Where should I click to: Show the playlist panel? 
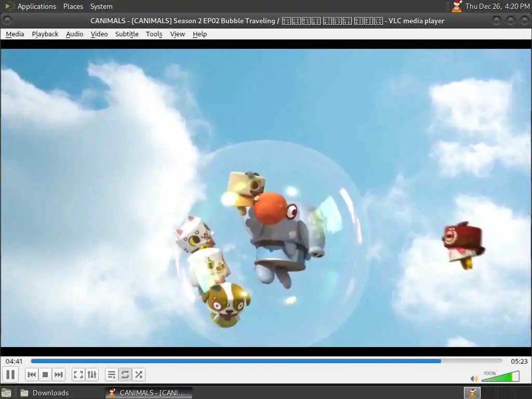(x=111, y=375)
